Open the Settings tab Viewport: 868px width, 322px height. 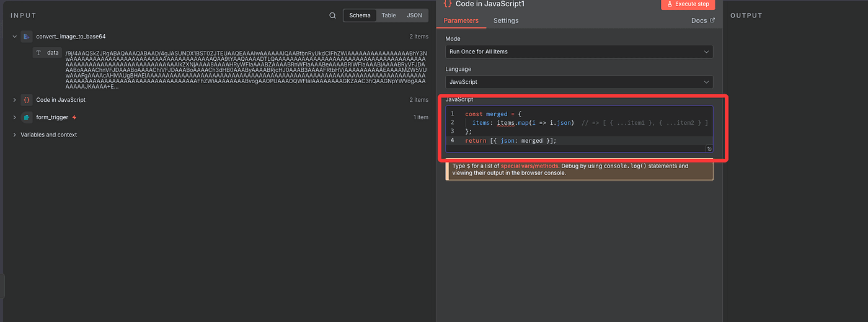pos(505,20)
